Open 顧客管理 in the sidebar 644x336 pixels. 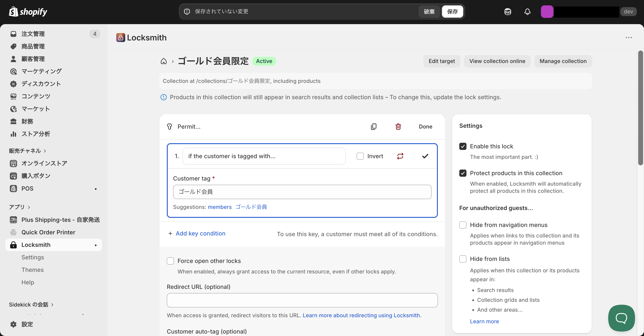pyautogui.click(x=53, y=59)
